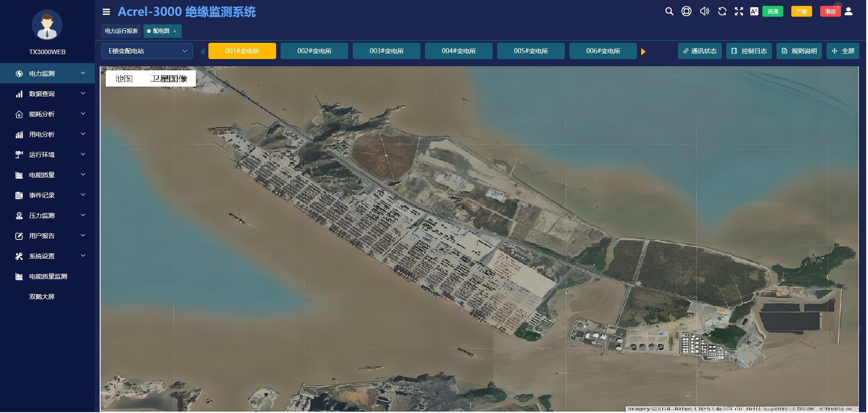Open 通讯状态 communication status
Image resolution: width=868 pixels, height=413 pixels.
point(701,51)
